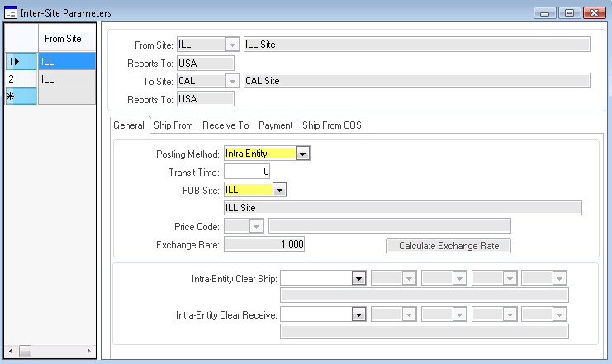612x364 pixels.
Task: Select the second ILL row in grid
Action: [x=66, y=78]
